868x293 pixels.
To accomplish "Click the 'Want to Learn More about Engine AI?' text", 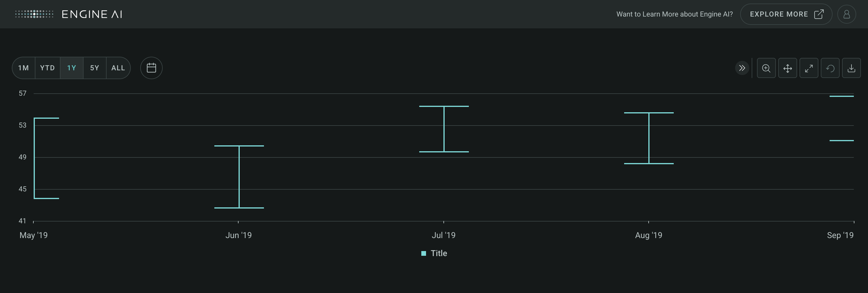I will [675, 14].
